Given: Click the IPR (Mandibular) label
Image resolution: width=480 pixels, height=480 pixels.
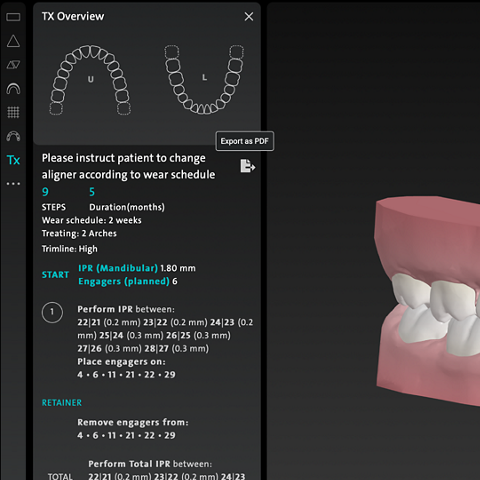Looking at the screenshot, I should (118, 268).
